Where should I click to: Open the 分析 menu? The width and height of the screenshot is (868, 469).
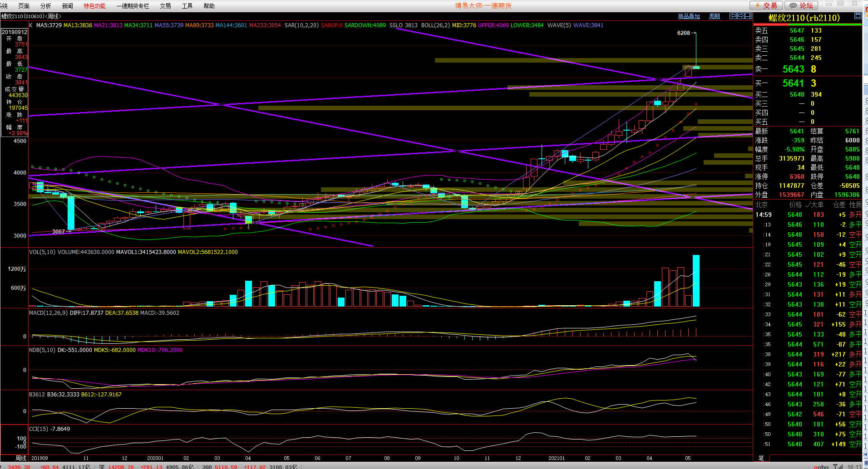(45, 6)
